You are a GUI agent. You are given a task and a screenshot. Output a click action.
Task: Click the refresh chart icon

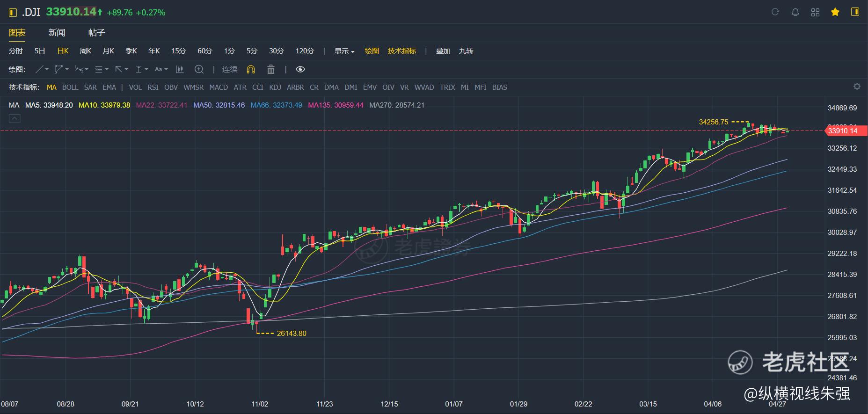point(775,12)
